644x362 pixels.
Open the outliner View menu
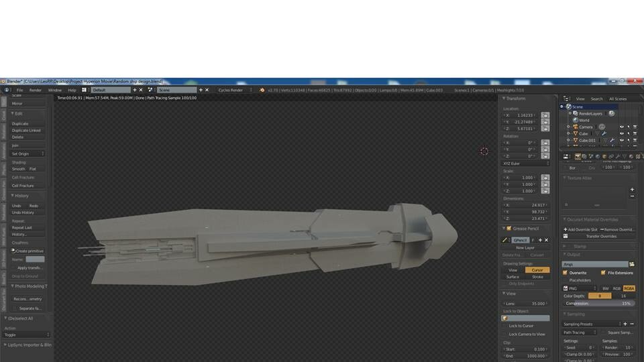click(580, 99)
